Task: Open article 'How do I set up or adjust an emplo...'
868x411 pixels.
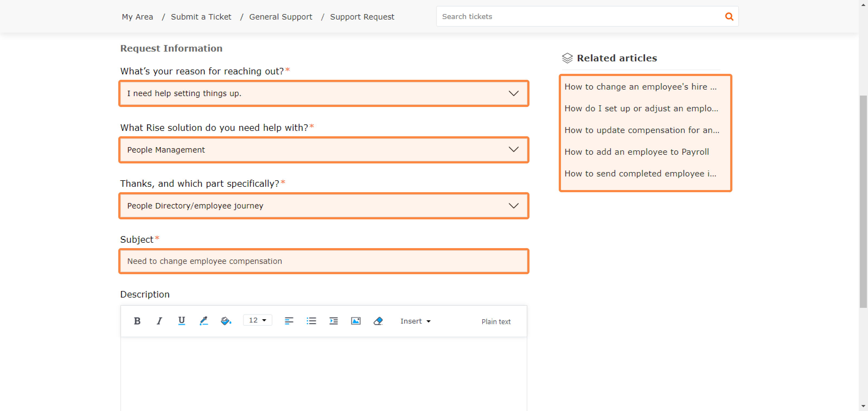Action: [641, 109]
